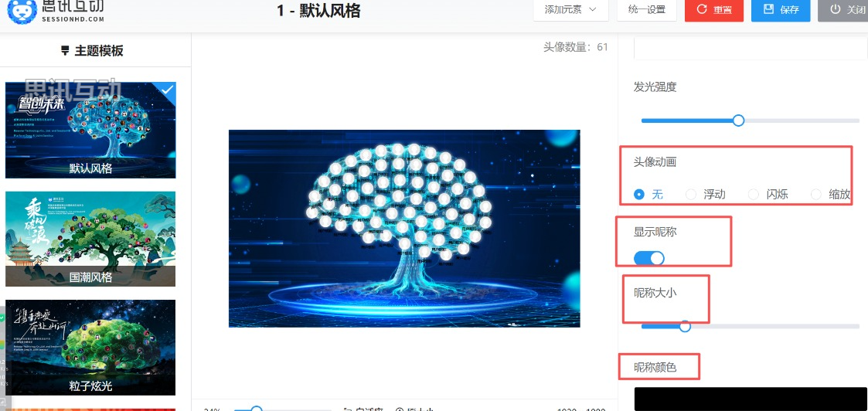Open the 添加元素 dropdown

[x=570, y=10]
